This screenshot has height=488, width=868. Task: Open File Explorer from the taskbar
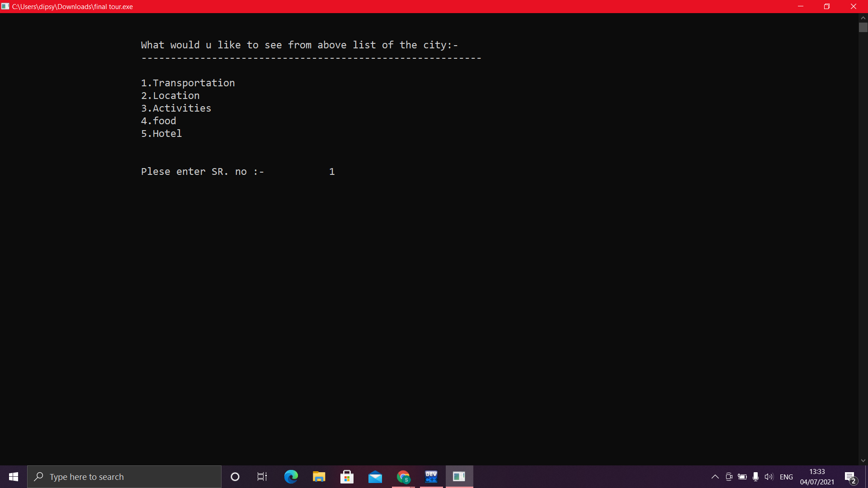(x=319, y=477)
